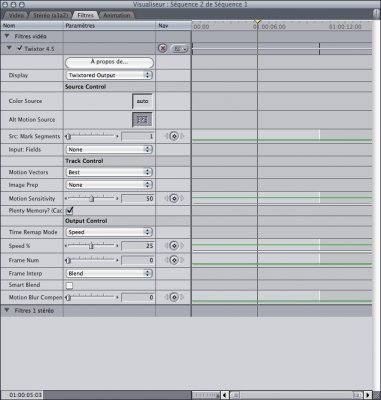Add keyframe for Speed %

tap(174, 246)
